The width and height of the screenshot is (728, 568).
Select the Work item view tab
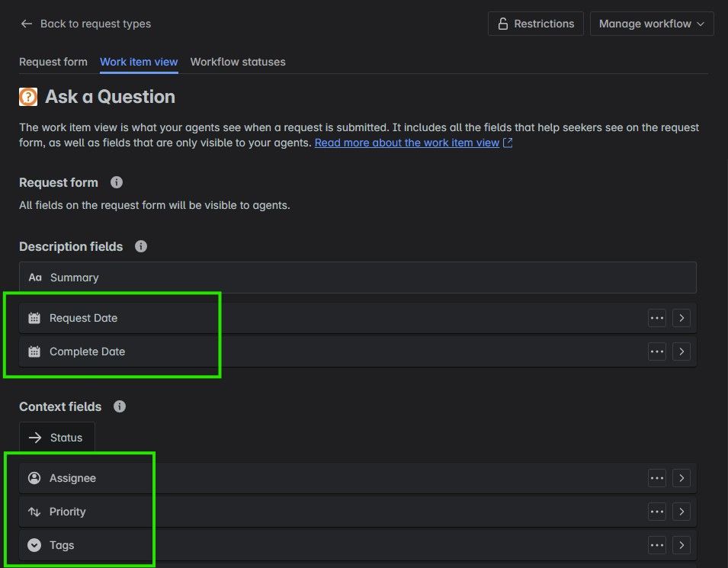click(x=139, y=62)
